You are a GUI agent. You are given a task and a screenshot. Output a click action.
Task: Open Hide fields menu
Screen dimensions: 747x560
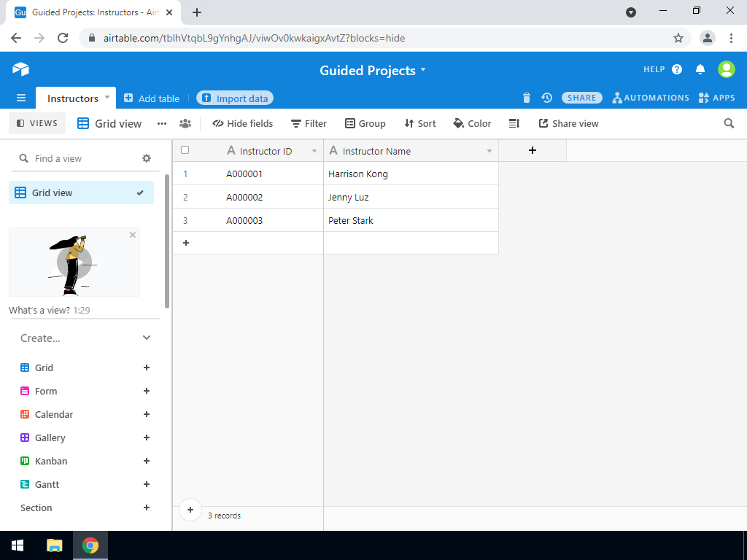pyautogui.click(x=243, y=123)
